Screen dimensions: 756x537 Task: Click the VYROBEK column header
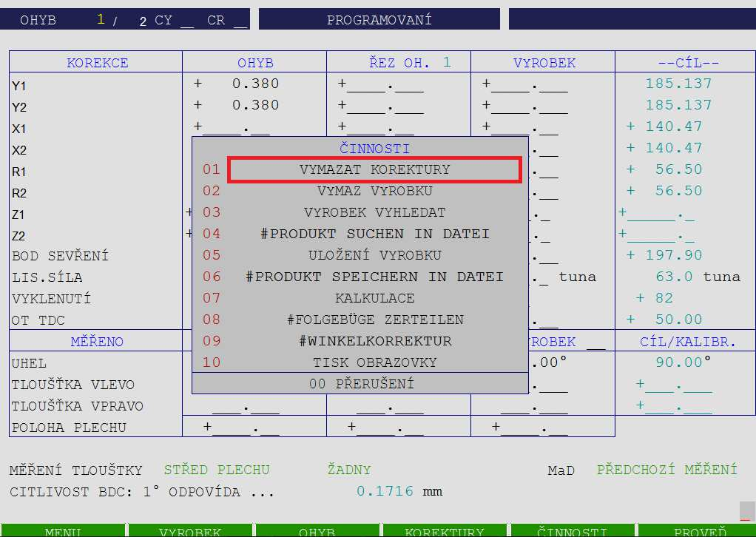(x=544, y=63)
